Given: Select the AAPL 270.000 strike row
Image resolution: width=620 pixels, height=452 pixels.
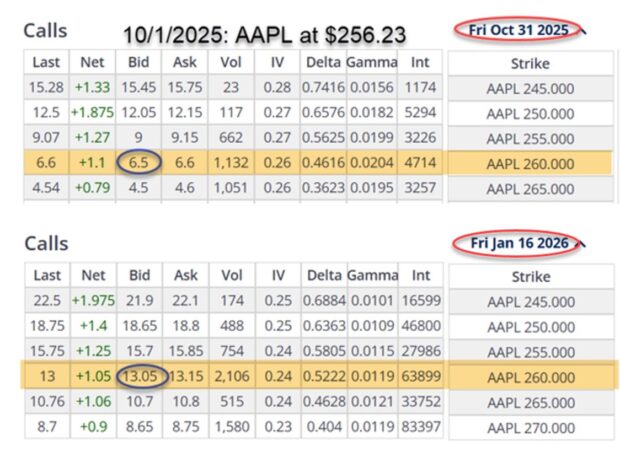Looking at the screenshot, I should pyautogui.click(x=529, y=425).
